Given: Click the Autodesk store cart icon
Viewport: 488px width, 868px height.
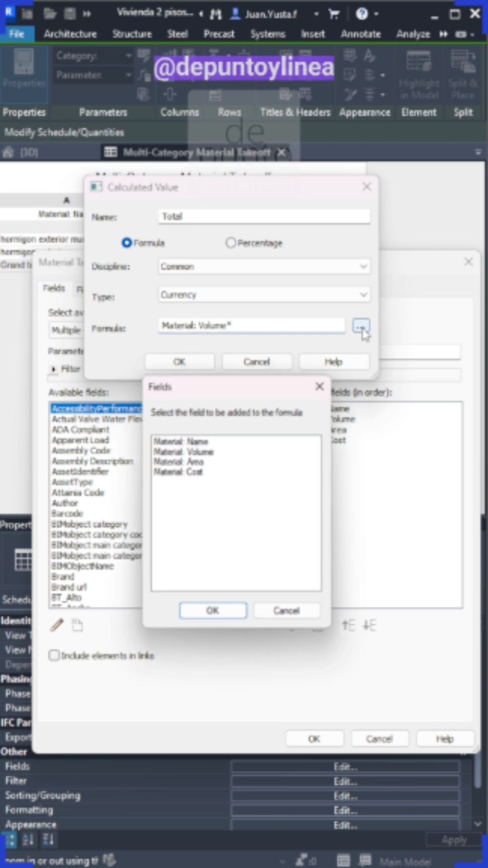Looking at the screenshot, I should [334, 14].
